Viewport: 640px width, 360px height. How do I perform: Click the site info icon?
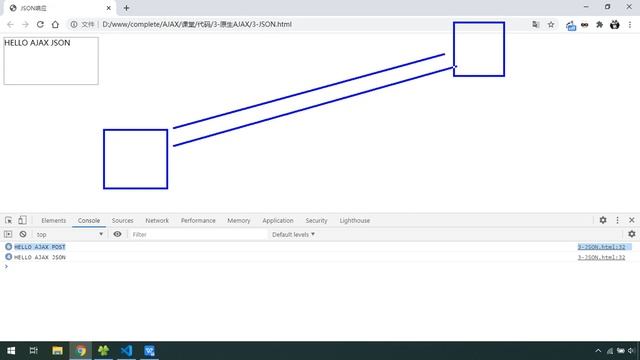[74, 24]
